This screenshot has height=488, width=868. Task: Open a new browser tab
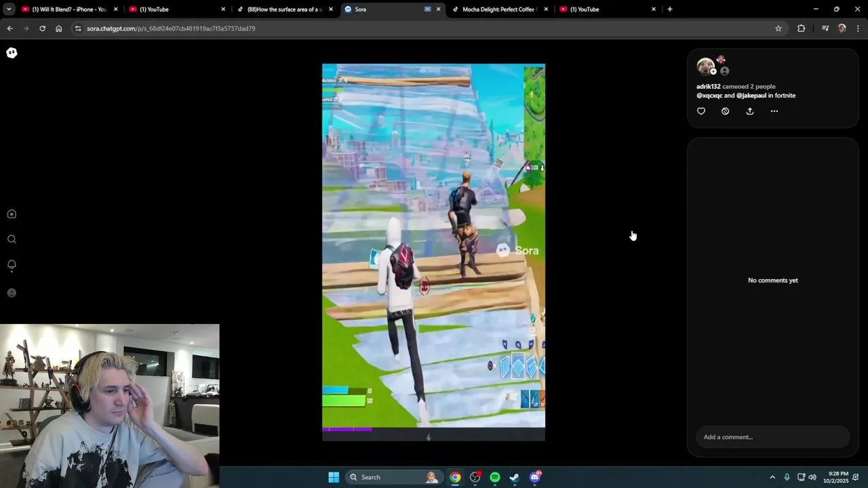pos(670,9)
